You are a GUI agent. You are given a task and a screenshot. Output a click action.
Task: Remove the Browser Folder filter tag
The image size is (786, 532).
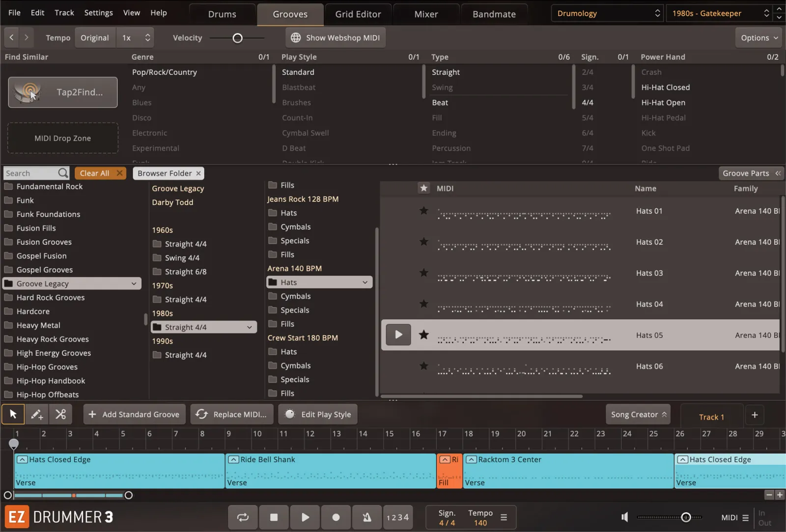(x=198, y=173)
